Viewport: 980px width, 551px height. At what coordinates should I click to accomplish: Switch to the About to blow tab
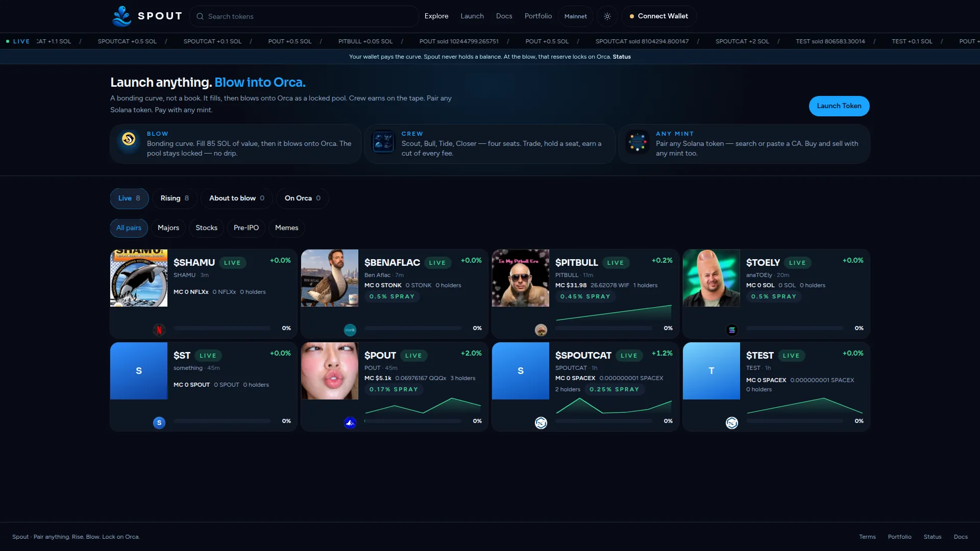coord(237,198)
